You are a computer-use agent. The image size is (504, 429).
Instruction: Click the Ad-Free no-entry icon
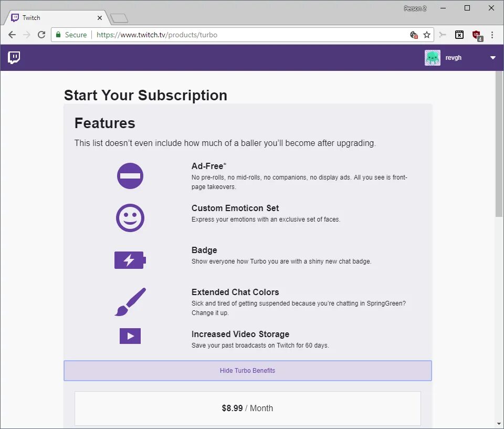pyautogui.click(x=130, y=176)
